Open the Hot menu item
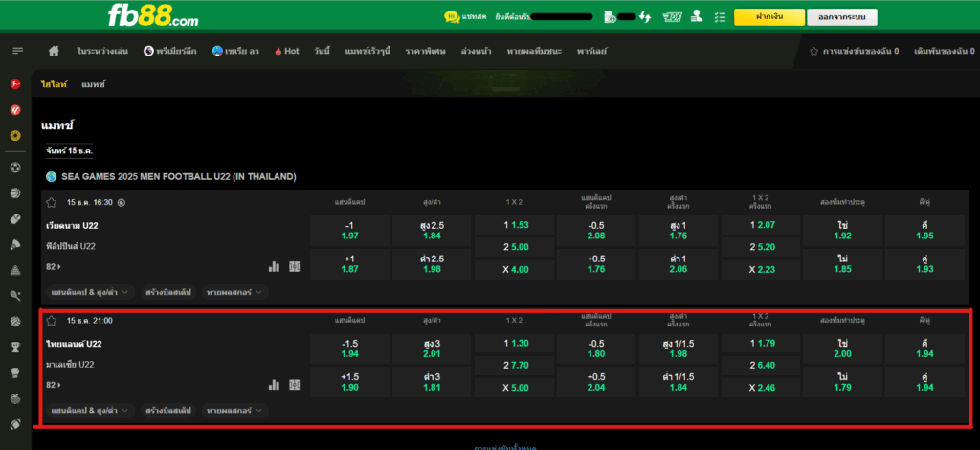 click(287, 52)
